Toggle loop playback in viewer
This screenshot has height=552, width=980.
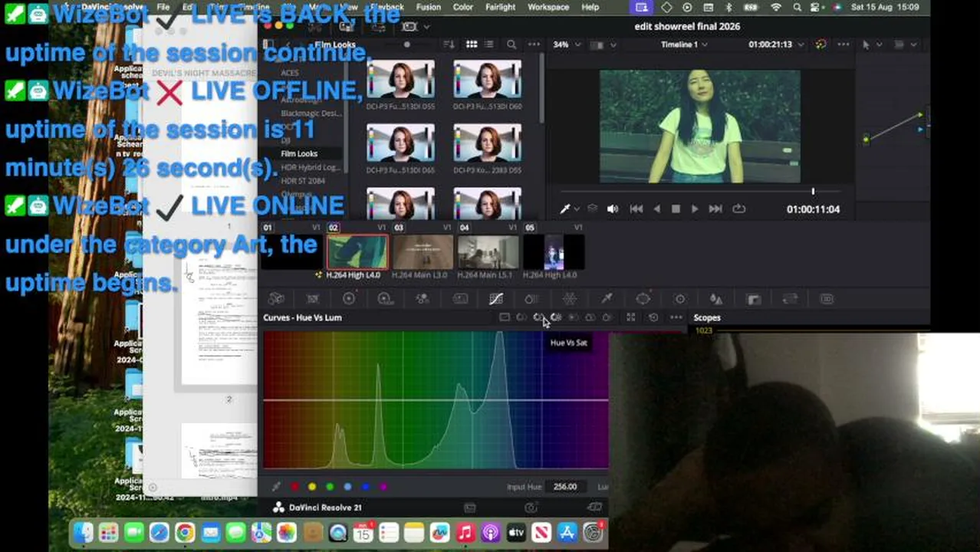738,209
